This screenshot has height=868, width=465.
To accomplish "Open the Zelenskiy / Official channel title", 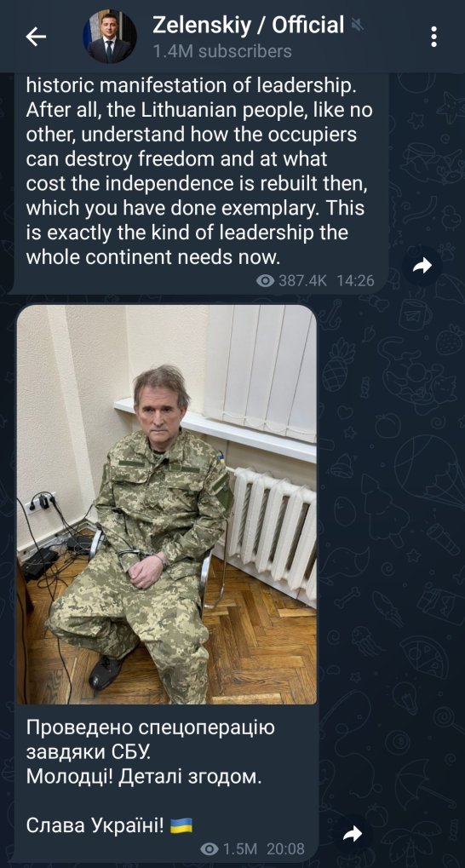I will [x=248, y=25].
